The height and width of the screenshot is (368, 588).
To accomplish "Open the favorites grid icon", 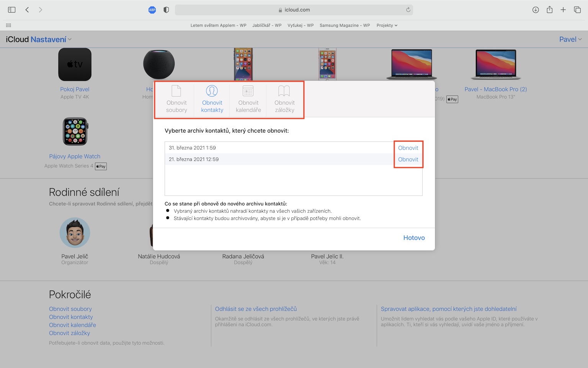I will [8, 25].
